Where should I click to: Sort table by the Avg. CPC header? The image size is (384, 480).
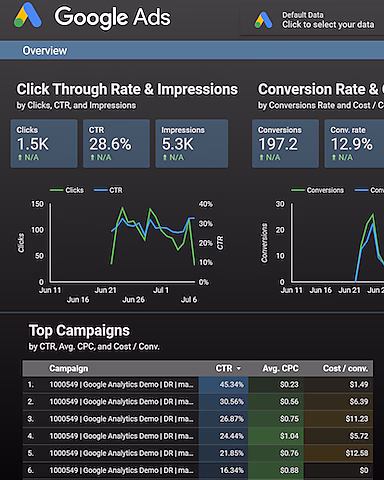click(280, 368)
